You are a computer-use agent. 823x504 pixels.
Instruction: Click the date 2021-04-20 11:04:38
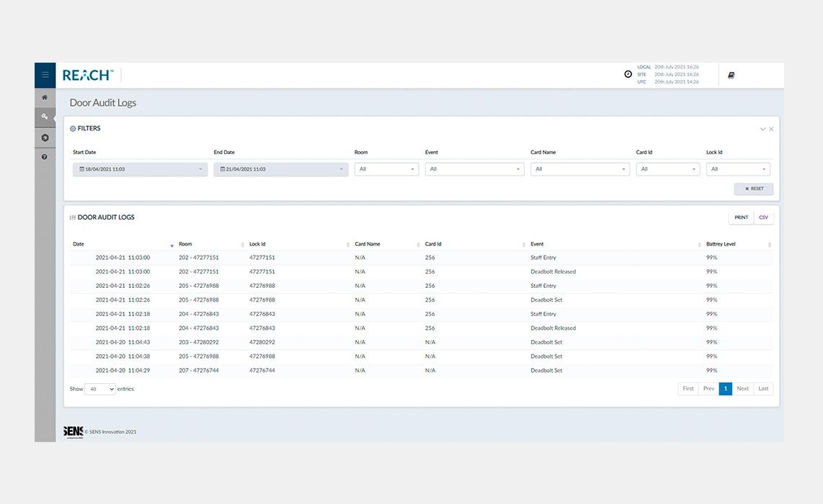123,356
